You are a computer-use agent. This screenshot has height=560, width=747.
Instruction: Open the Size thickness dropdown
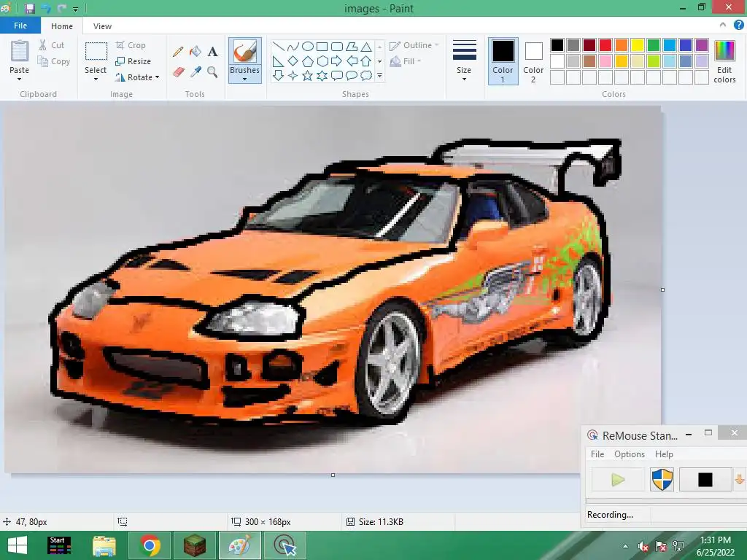click(x=464, y=61)
